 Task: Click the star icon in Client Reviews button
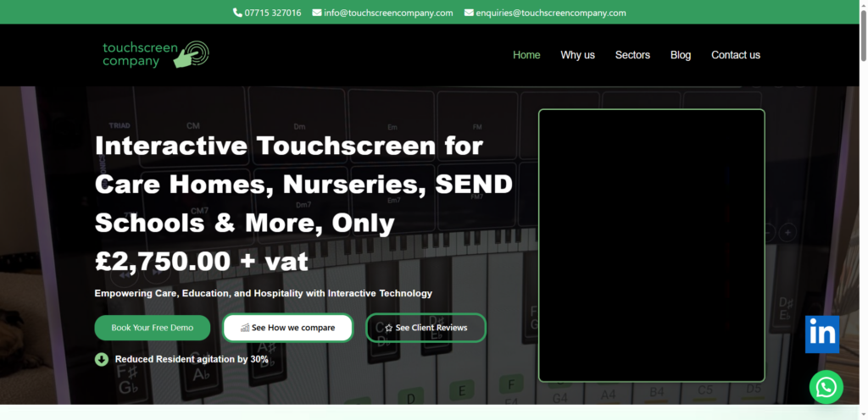click(x=388, y=328)
